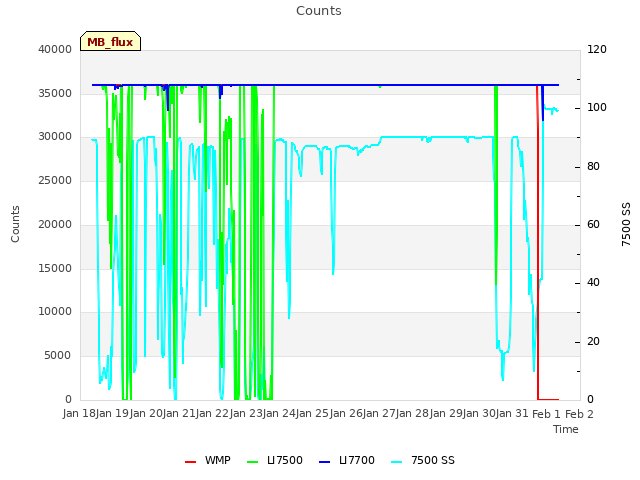
Task: Click the right axis label 7500 SS
Action: click(x=626, y=224)
